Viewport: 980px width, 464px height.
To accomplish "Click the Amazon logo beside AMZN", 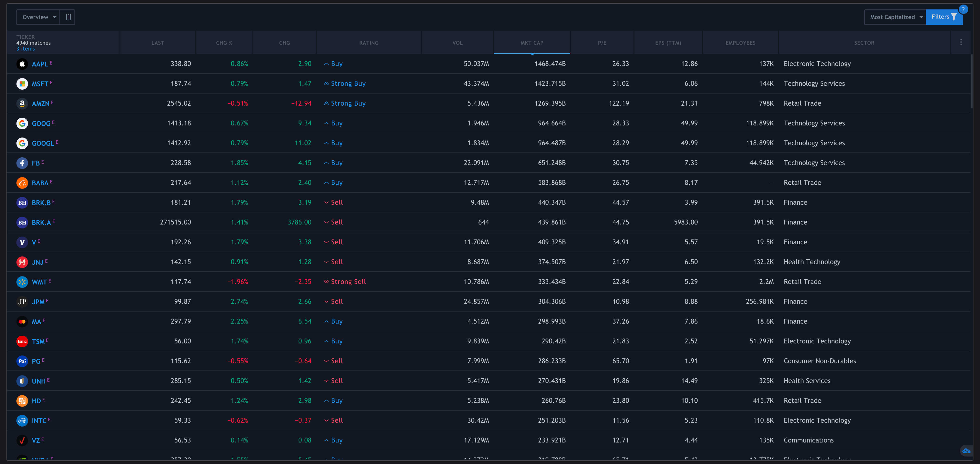I will [x=22, y=103].
